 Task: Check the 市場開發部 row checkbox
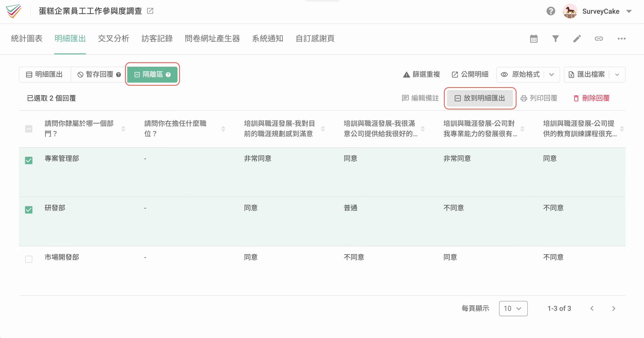point(29,259)
